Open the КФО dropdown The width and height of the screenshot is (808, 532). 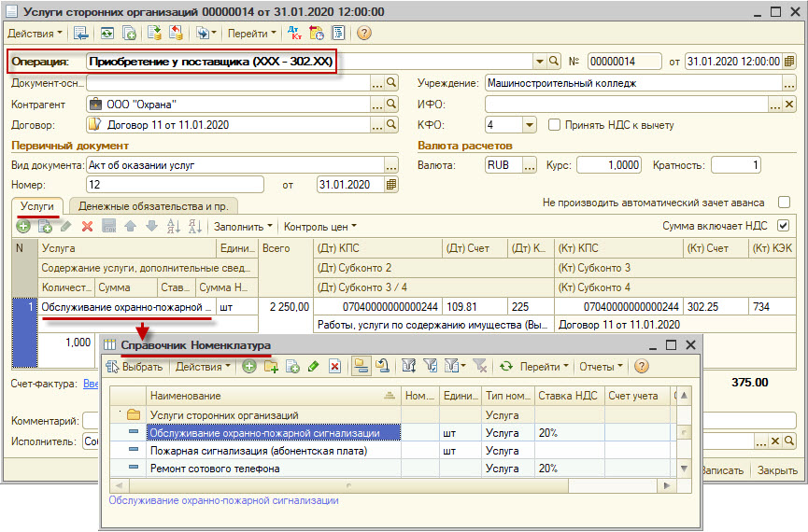[529, 125]
